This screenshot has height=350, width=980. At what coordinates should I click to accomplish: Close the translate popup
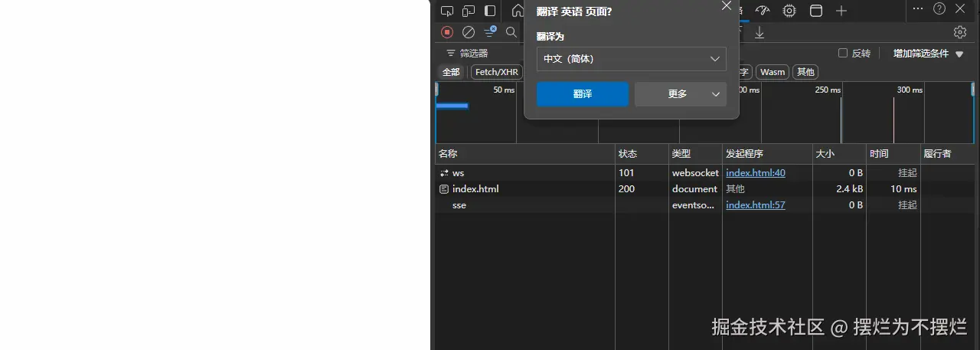tap(727, 6)
